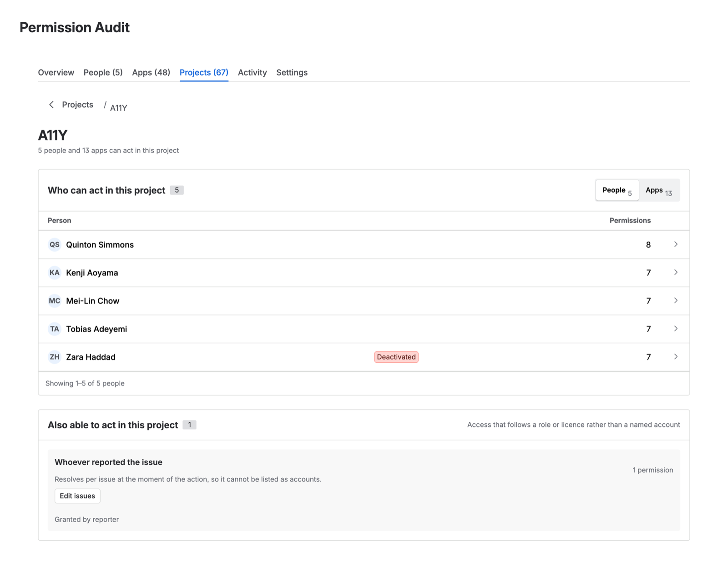Click permission count 7 for Zara Haddad
728x588 pixels.
tap(648, 357)
